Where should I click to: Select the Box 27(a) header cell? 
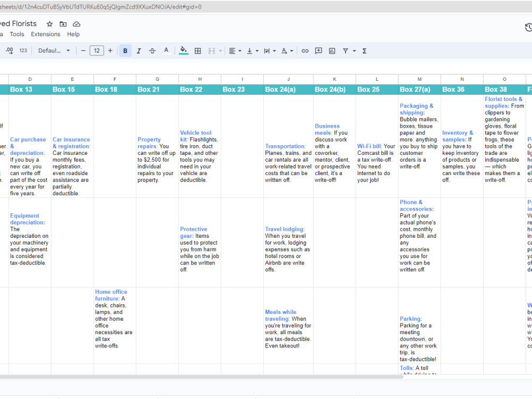click(x=419, y=89)
